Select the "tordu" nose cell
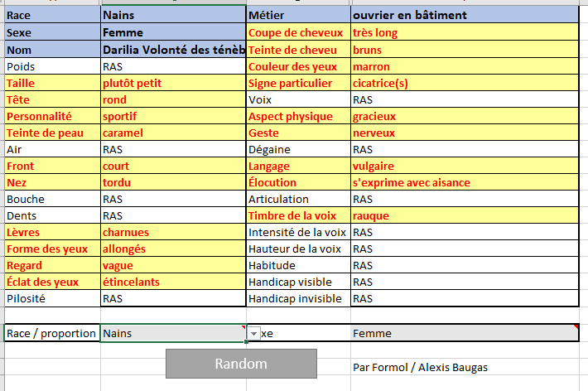 pyautogui.click(x=173, y=182)
